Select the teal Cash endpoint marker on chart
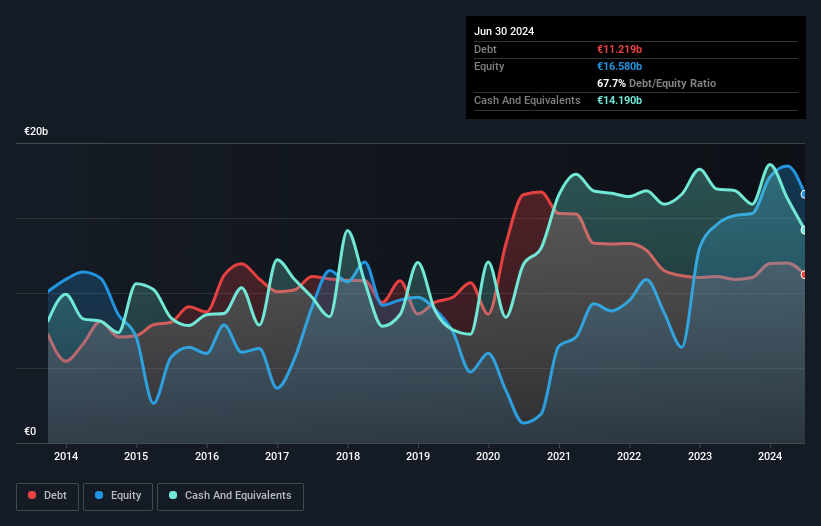Viewport: 821px width, 526px height. pos(804,230)
